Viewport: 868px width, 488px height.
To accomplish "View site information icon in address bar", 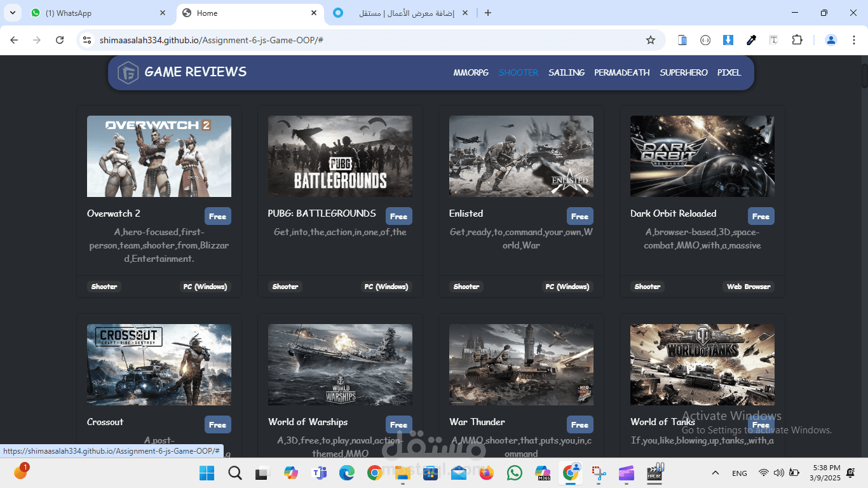I will coord(88,40).
